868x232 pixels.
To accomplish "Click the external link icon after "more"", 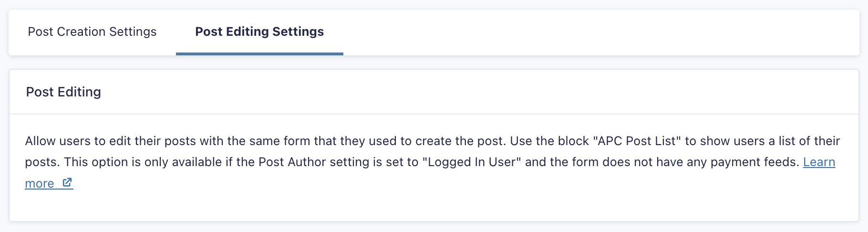I will click(67, 182).
